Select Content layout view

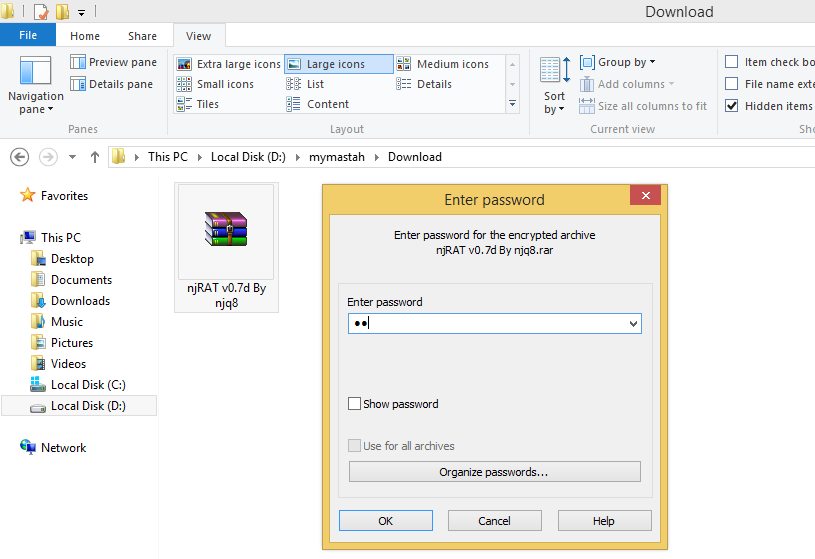pos(318,104)
